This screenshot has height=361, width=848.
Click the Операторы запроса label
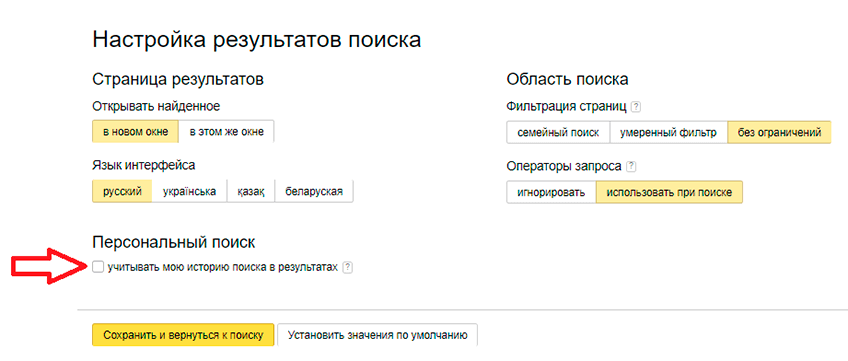coord(564,166)
